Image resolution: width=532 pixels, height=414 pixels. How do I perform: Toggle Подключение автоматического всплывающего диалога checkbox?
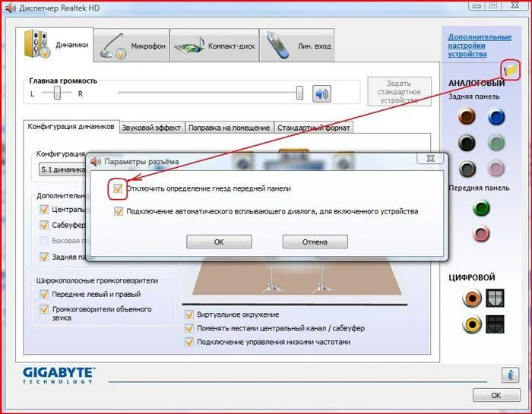tap(119, 211)
